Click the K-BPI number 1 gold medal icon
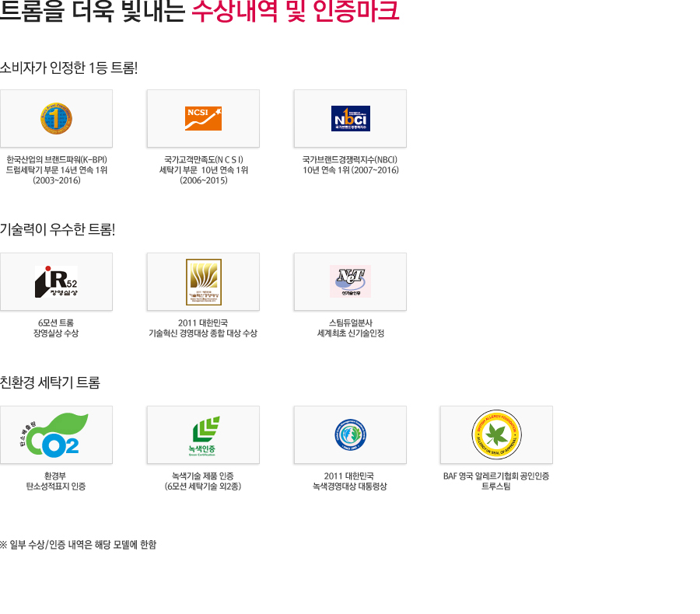Viewport: 700px width, 614px height. (x=56, y=118)
